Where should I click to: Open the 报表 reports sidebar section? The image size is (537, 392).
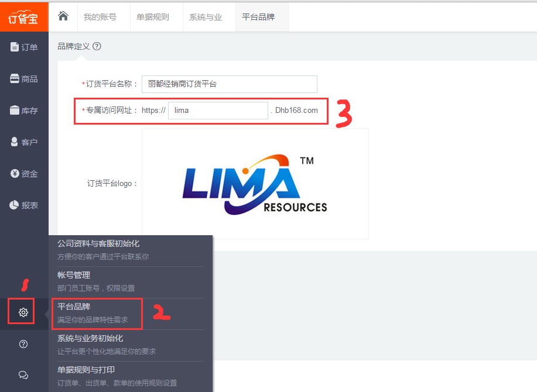[24, 205]
